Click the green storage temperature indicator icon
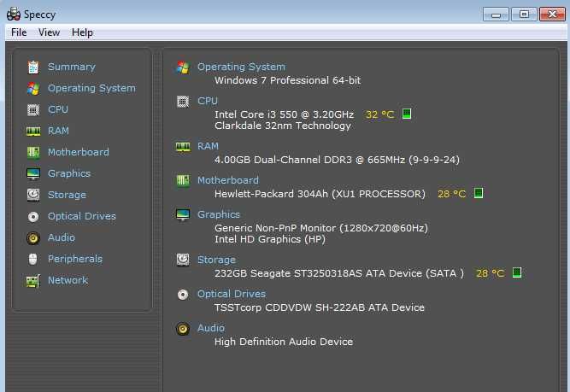Screen dimensions: 570x392 (516, 272)
